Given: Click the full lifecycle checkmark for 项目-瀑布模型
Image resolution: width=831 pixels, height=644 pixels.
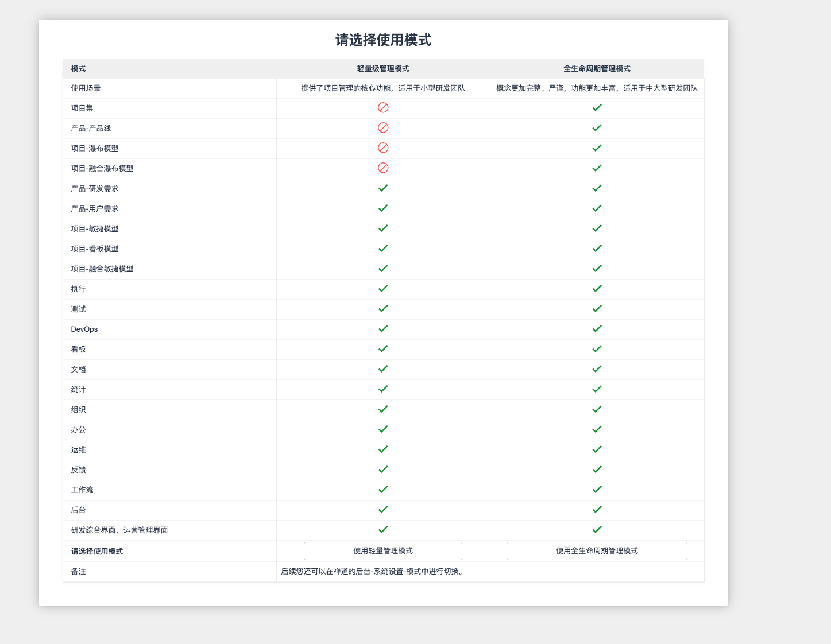Looking at the screenshot, I should (597, 148).
